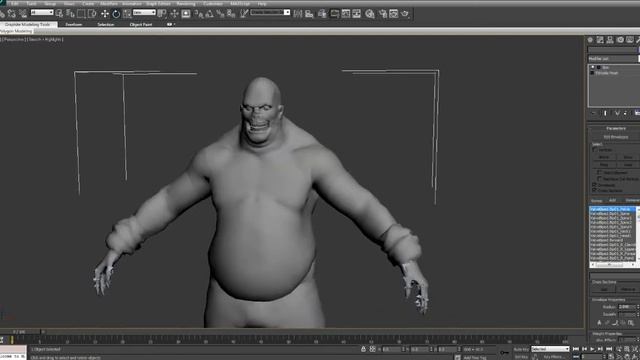Click the Select and Manipulate icon

[x=174, y=14]
